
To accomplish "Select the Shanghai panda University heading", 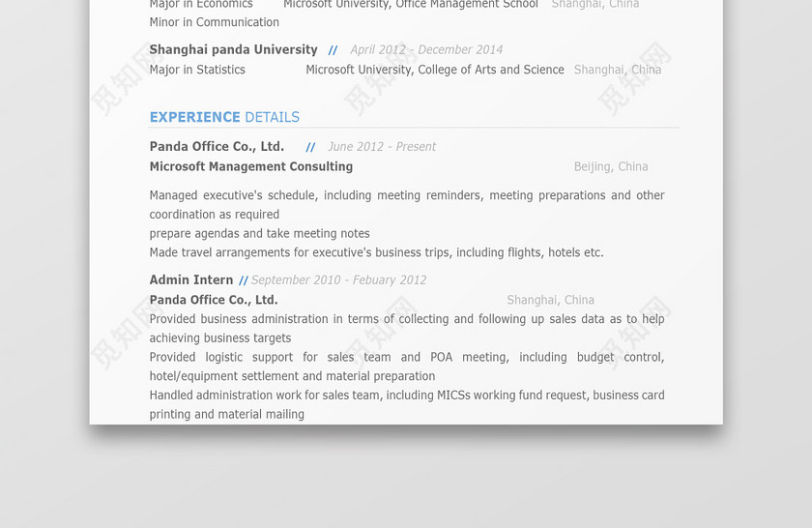I will (x=233, y=49).
